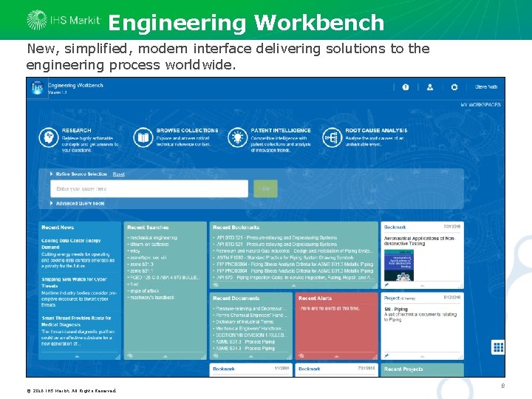Select the RESEARCH heading

tap(76, 130)
